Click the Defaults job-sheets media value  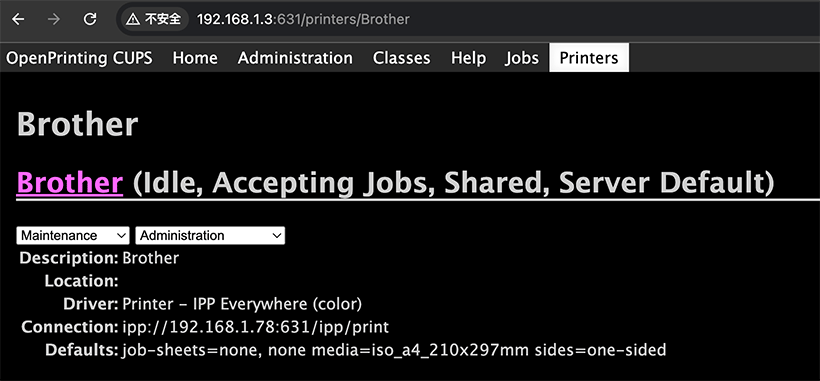point(394,350)
